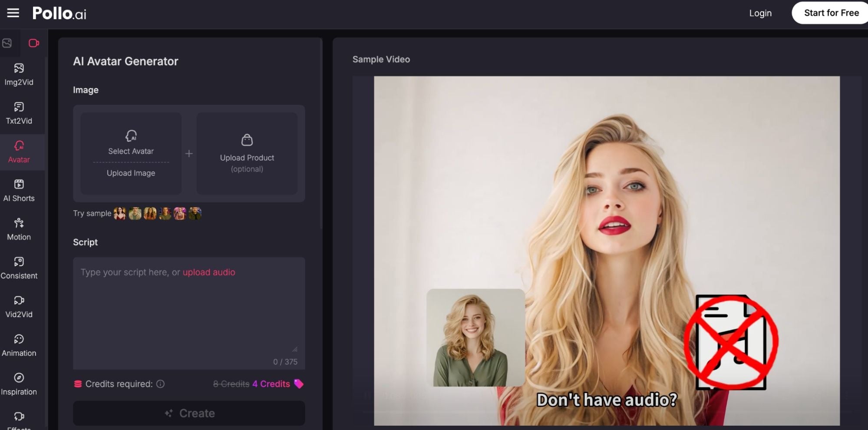Click Start for Free

[830, 13]
